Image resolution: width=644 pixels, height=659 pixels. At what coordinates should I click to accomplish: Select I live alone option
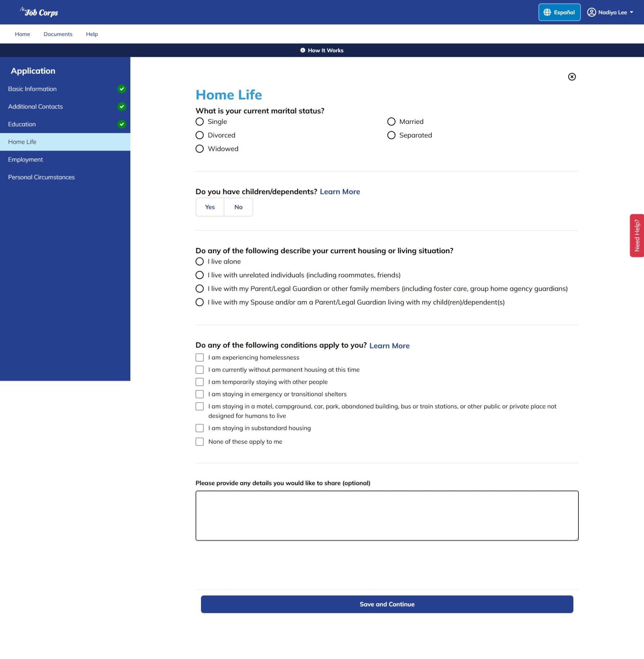tap(200, 261)
